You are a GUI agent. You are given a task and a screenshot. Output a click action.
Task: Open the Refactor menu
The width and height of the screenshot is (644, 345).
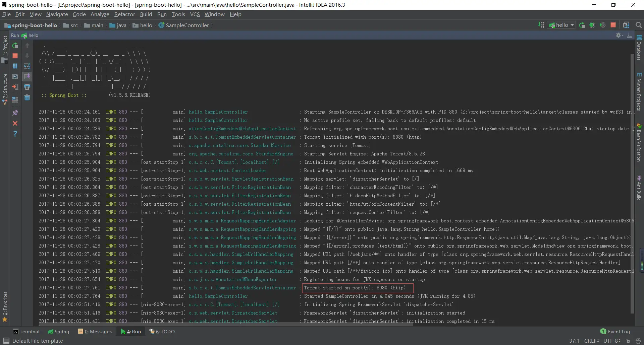click(124, 14)
